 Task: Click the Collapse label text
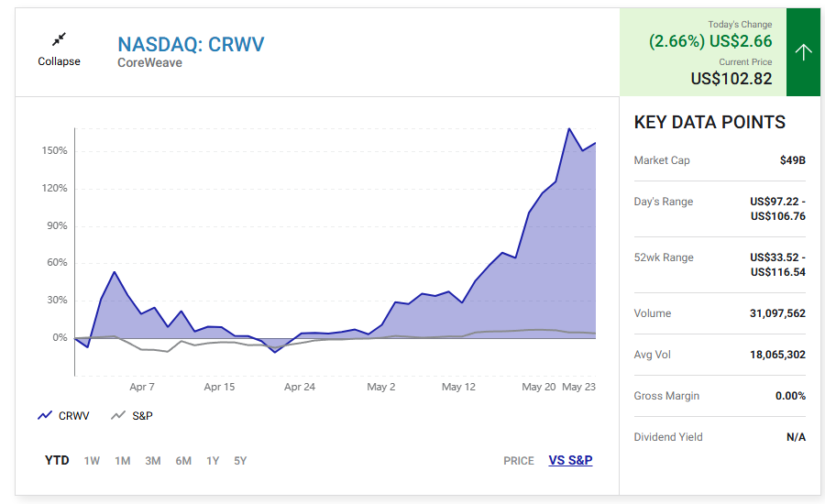[x=59, y=61]
